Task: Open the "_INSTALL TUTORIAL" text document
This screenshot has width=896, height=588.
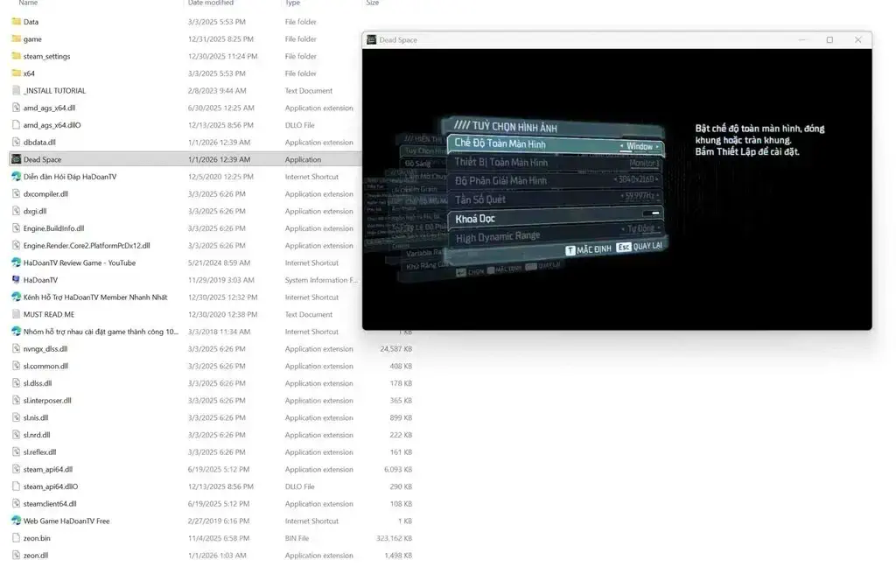Action: (x=54, y=90)
